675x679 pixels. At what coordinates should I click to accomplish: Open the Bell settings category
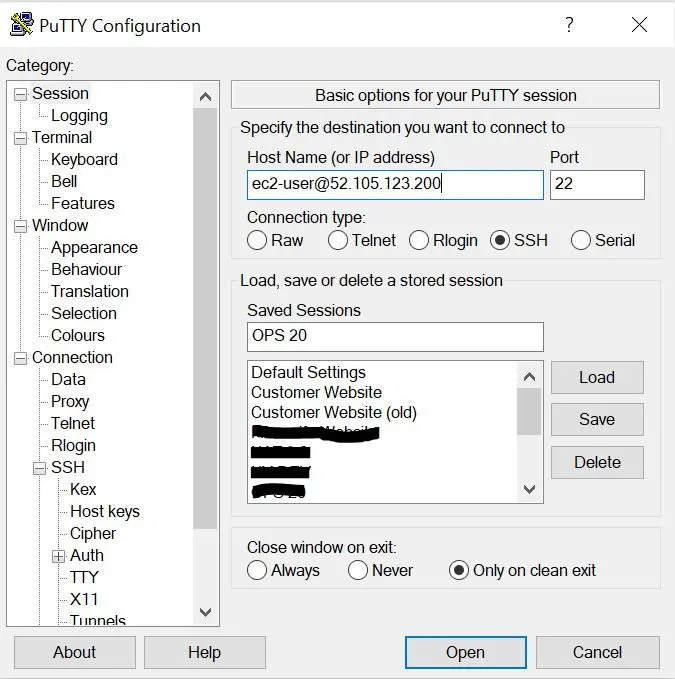pyautogui.click(x=64, y=181)
